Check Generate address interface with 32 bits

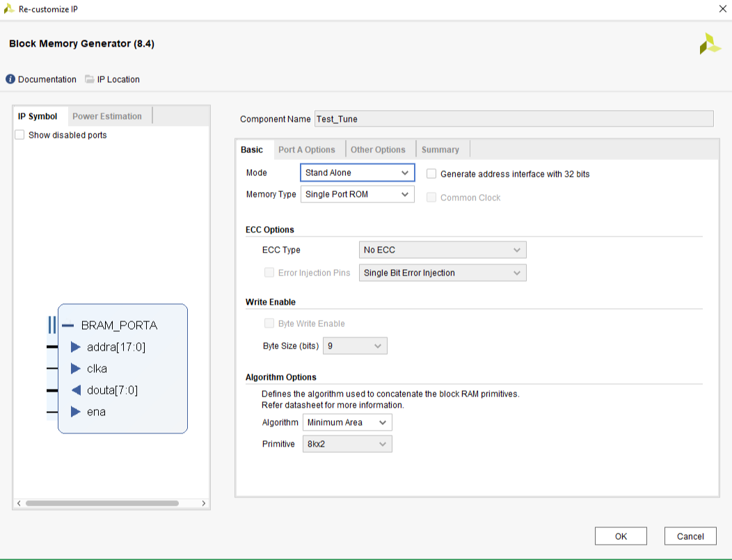(431, 174)
